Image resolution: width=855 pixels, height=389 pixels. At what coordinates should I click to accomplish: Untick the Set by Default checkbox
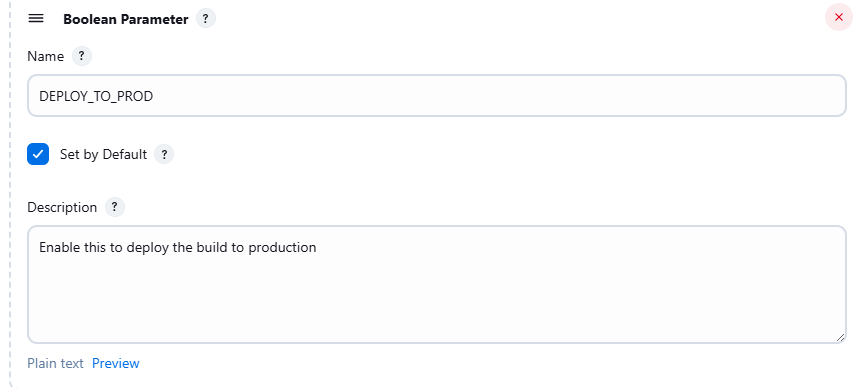pos(38,154)
